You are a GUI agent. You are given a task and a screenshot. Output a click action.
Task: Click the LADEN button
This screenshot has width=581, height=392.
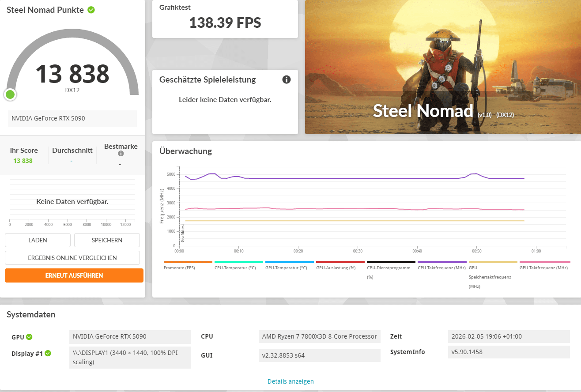tap(38, 240)
